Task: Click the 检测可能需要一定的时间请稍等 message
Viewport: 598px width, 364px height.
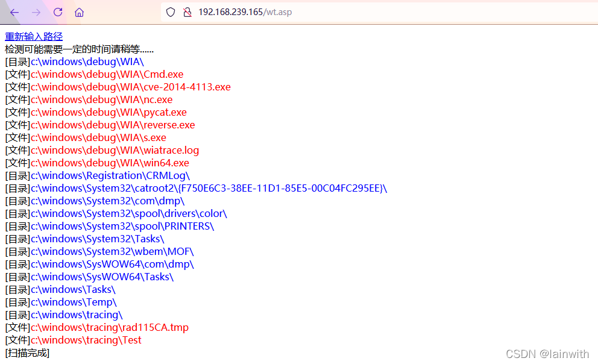Action: (x=79, y=49)
